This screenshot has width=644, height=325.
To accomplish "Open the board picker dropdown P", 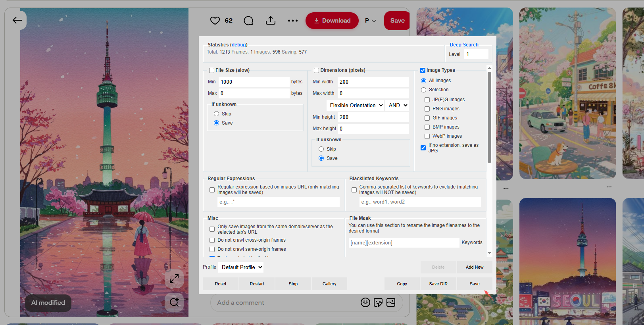I will tap(371, 21).
